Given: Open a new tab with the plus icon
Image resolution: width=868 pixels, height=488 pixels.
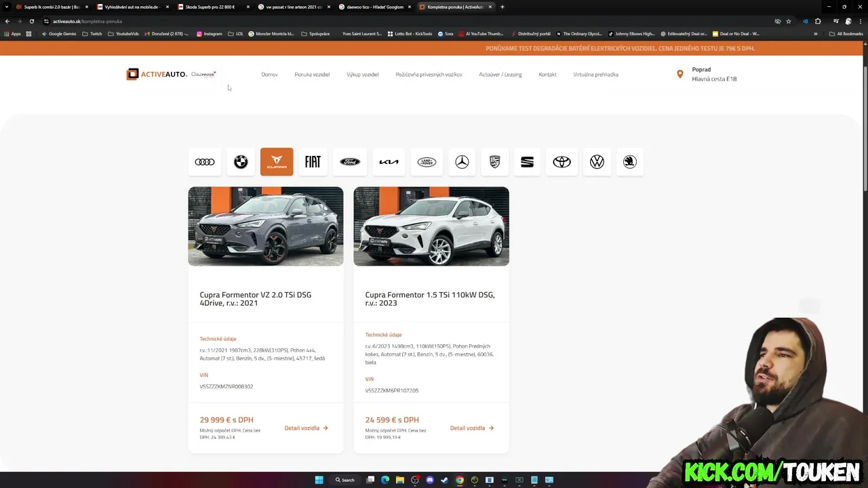Looking at the screenshot, I should (x=502, y=7).
